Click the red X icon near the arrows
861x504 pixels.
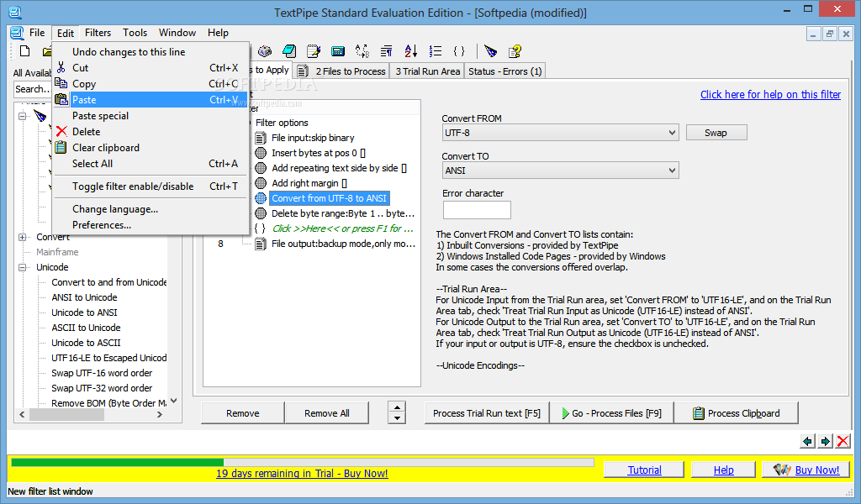(843, 441)
